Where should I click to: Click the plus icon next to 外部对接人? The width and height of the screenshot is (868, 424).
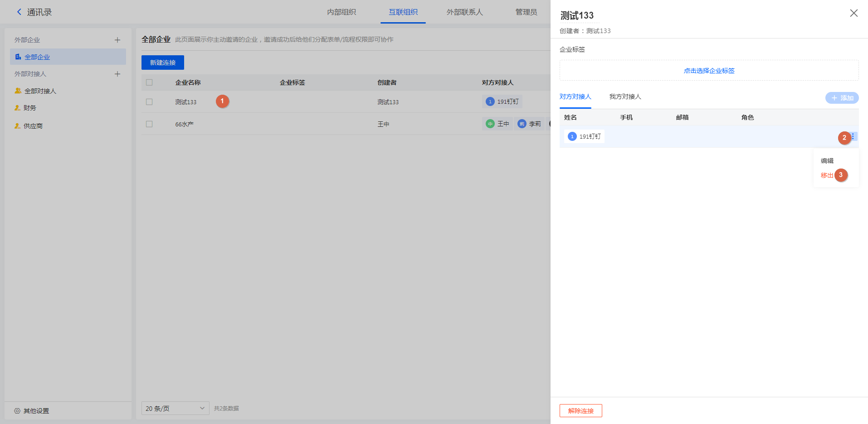(x=117, y=74)
